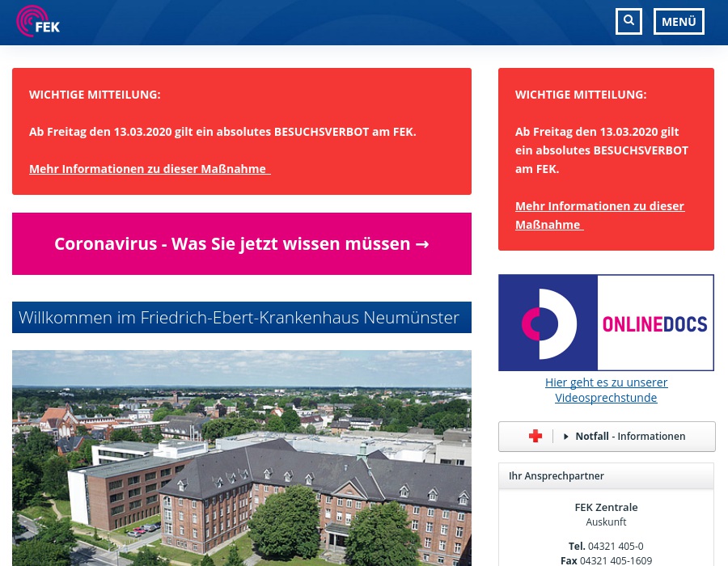Click the OnlineDocs circular logo symbol

(x=548, y=323)
